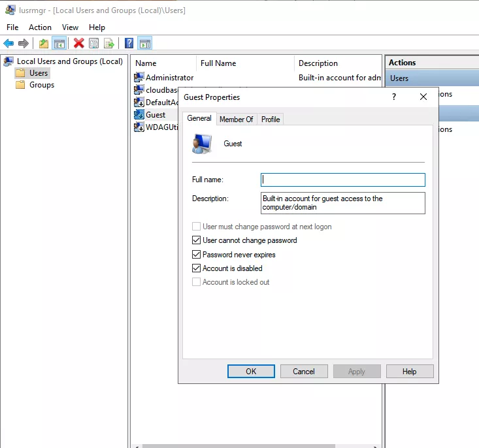The image size is (479, 448).
Task: Open the Action menu
Action: [40, 27]
